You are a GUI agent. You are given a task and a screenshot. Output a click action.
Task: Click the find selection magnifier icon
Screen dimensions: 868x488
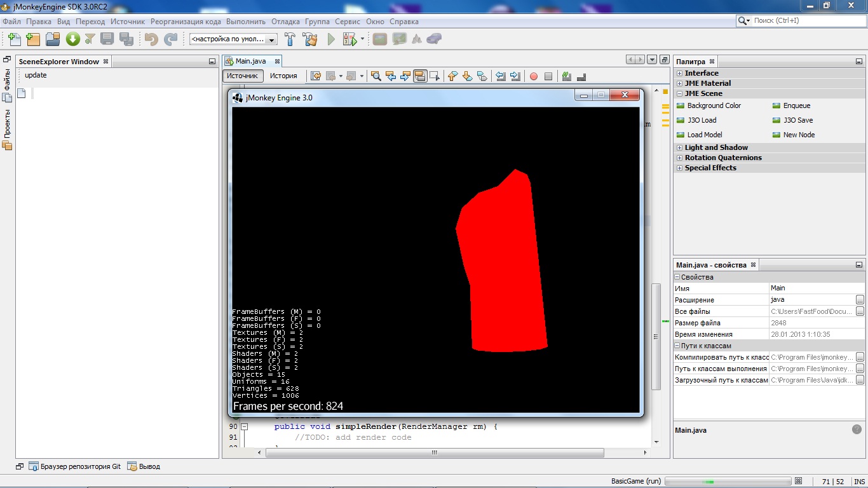(376, 76)
